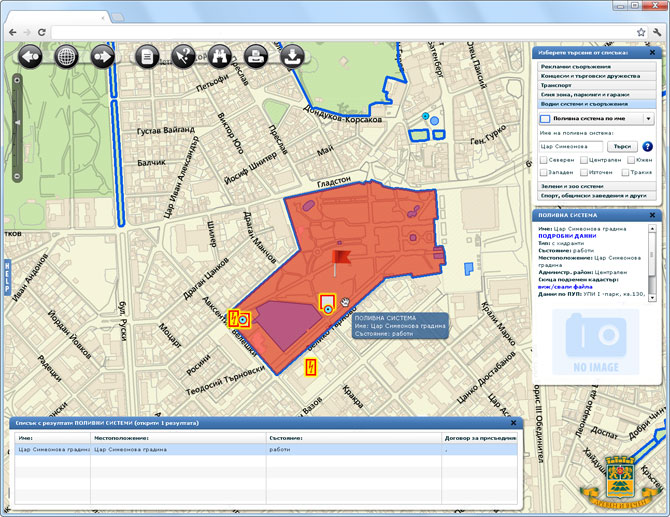Click the Търси search button
The height and width of the screenshot is (517, 670).
coord(622,147)
